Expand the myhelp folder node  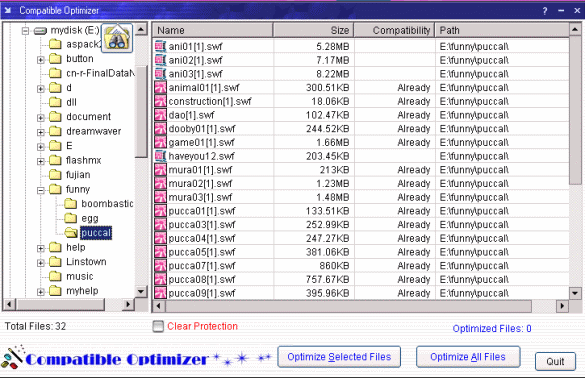(41, 292)
